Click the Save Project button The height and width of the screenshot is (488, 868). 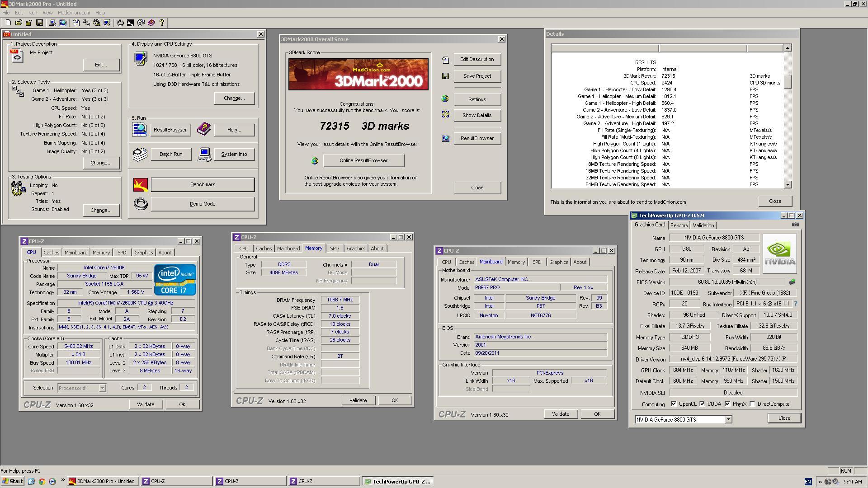point(477,76)
